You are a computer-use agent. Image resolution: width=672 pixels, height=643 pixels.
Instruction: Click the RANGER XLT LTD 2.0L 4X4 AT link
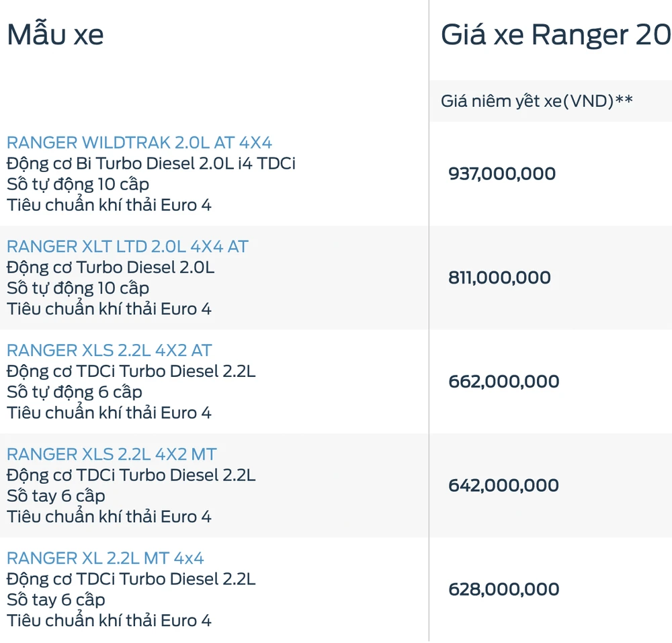point(127,247)
